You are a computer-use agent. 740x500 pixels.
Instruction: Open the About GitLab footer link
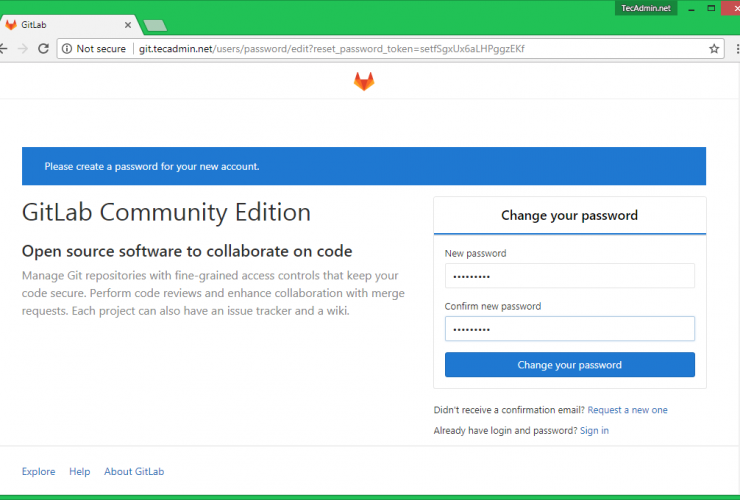point(134,471)
